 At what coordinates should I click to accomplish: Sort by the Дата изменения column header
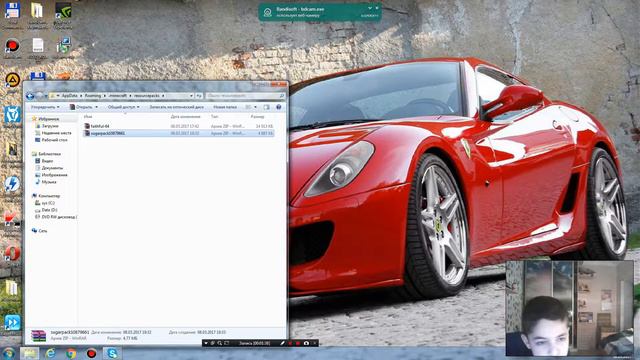(x=185, y=117)
